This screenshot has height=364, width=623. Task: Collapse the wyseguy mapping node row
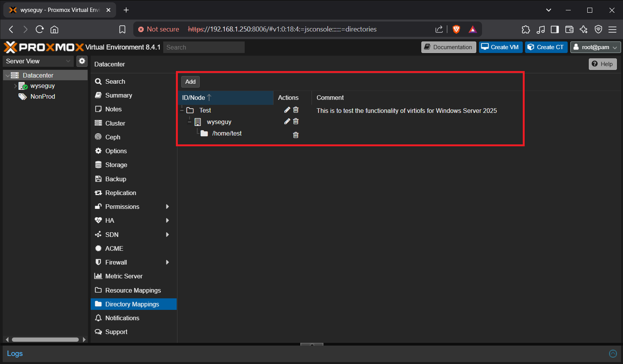[190, 122]
